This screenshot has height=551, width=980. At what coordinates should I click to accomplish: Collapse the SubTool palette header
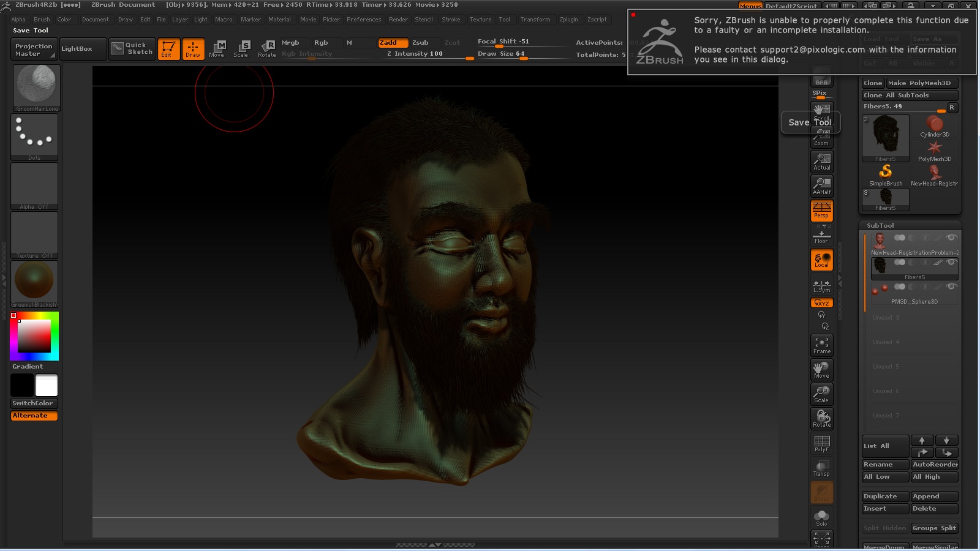880,225
